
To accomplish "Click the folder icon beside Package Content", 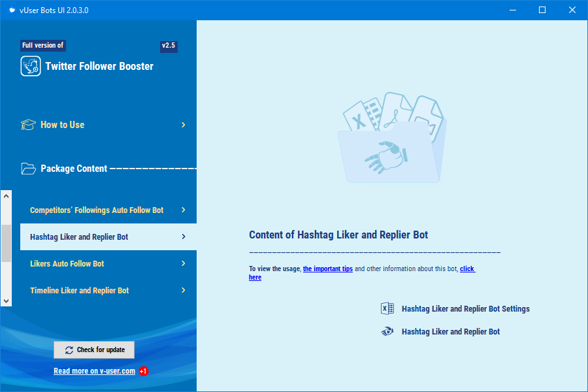I will pos(28,169).
